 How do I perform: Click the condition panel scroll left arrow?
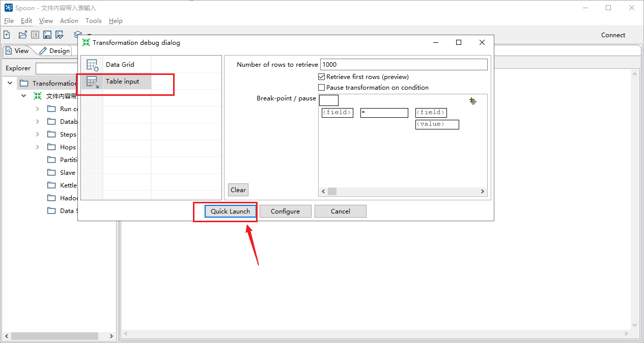click(323, 191)
